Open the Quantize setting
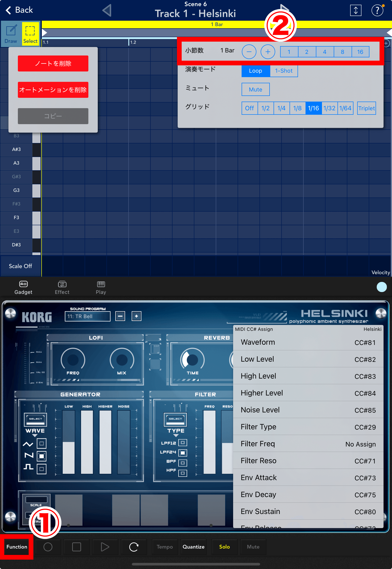This screenshot has width=392, height=569. point(194,547)
